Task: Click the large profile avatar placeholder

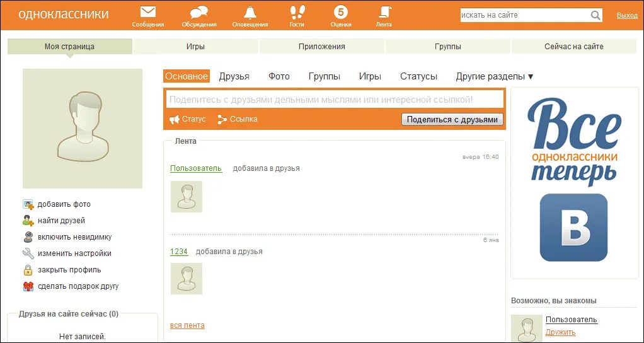Action: (83, 129)
